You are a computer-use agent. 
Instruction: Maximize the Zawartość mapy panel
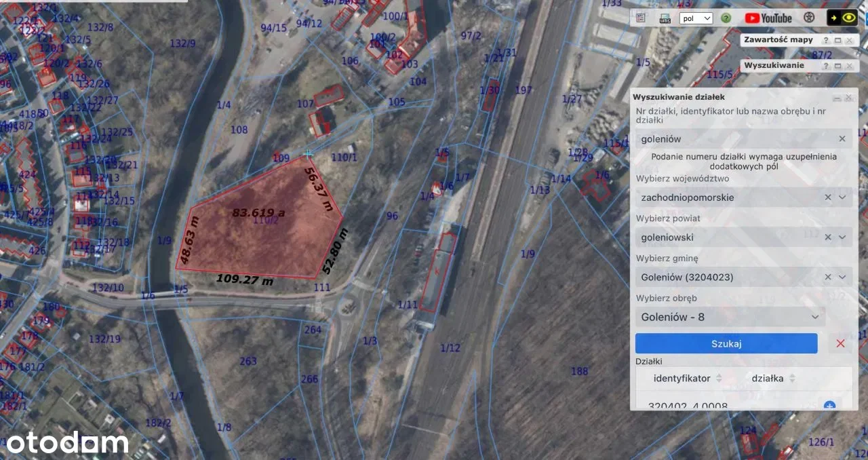pyautogui.click(x=837, y=41)
